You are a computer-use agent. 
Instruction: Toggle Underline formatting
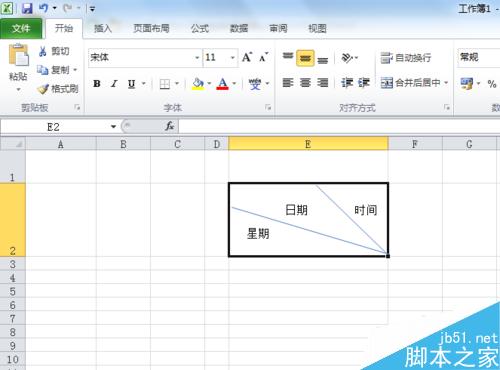[x=131, y=84]
